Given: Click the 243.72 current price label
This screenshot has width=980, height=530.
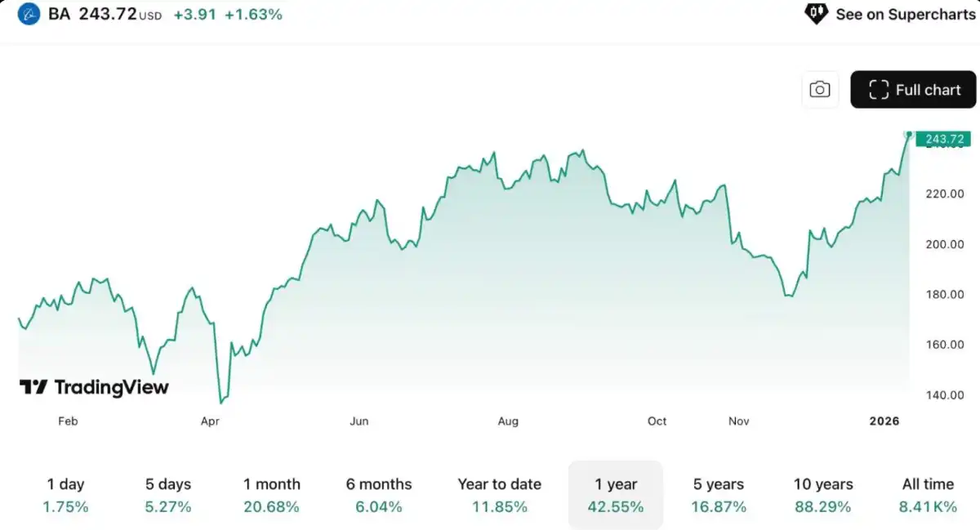Looking at the screenshot, I should 943,140.
